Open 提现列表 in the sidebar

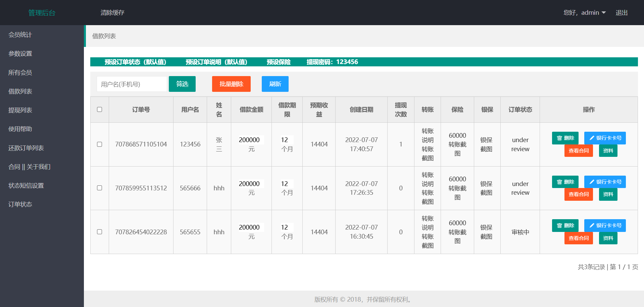20,110
